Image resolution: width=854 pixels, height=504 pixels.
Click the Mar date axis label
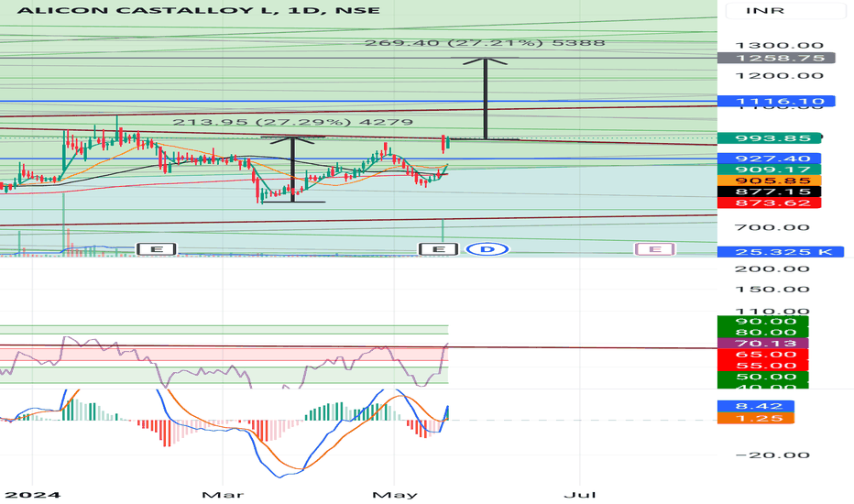[x=223, y=495]
